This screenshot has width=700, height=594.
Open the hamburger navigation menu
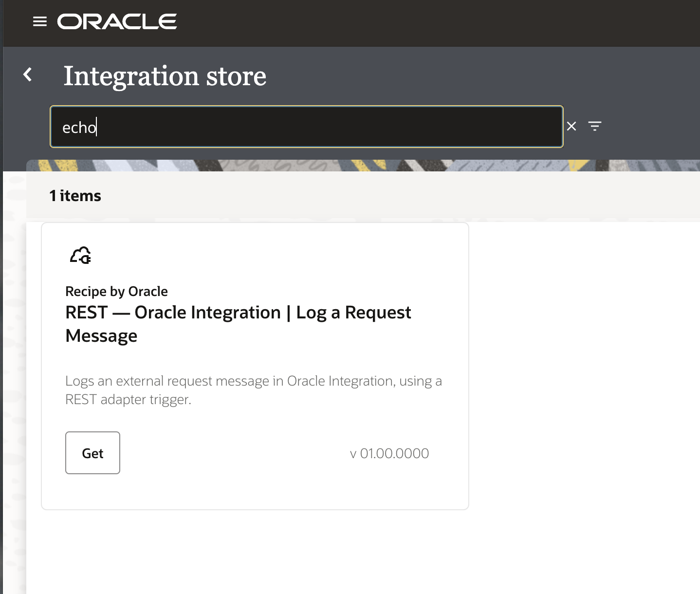(40, 21)
